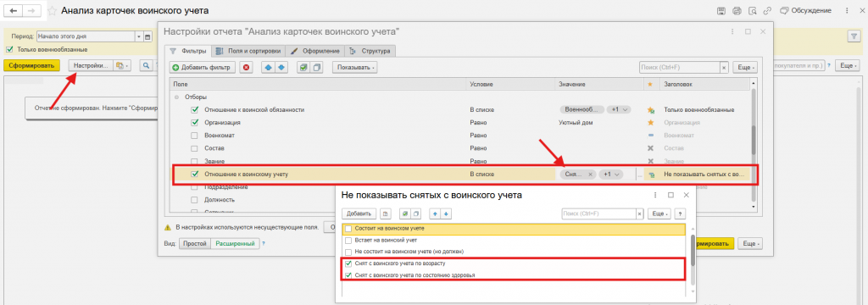868x305 pixels.
Task: Open report variants dropdown next to Настройки
Action: coord(121,65)
